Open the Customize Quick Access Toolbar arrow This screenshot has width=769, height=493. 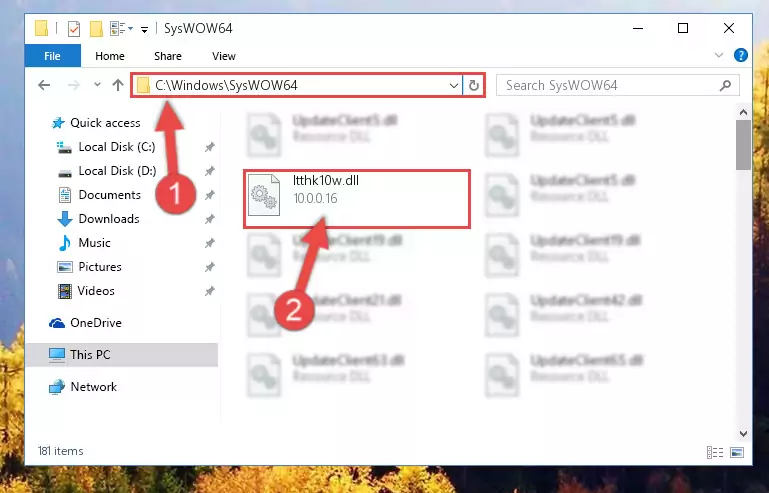[x=144, y=30]
